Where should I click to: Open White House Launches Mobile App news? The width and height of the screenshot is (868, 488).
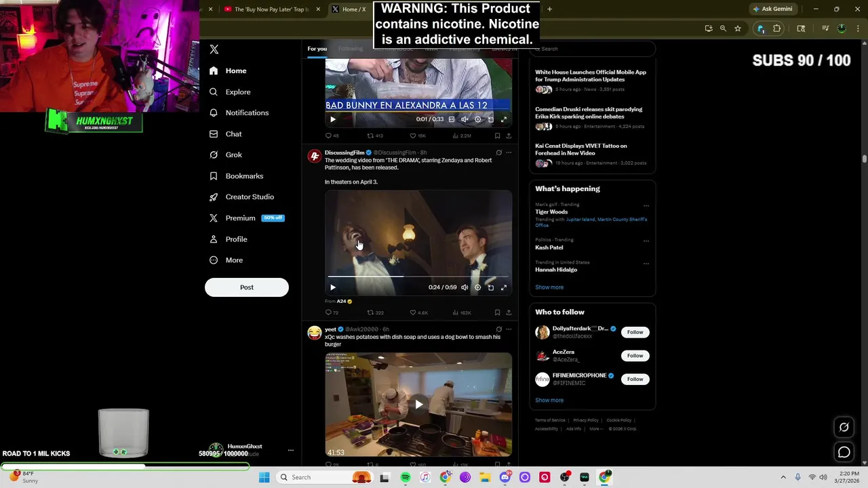[x=591, y=80]
